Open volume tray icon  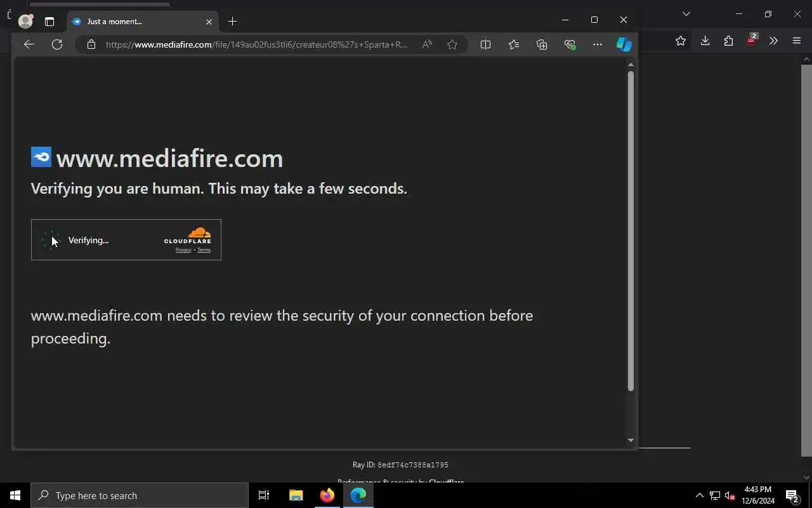[x=730, y=495]
